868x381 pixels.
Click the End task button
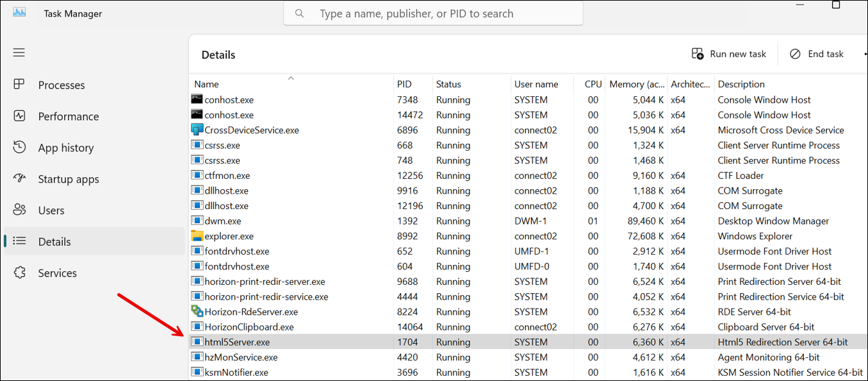(x=816, y=54)
